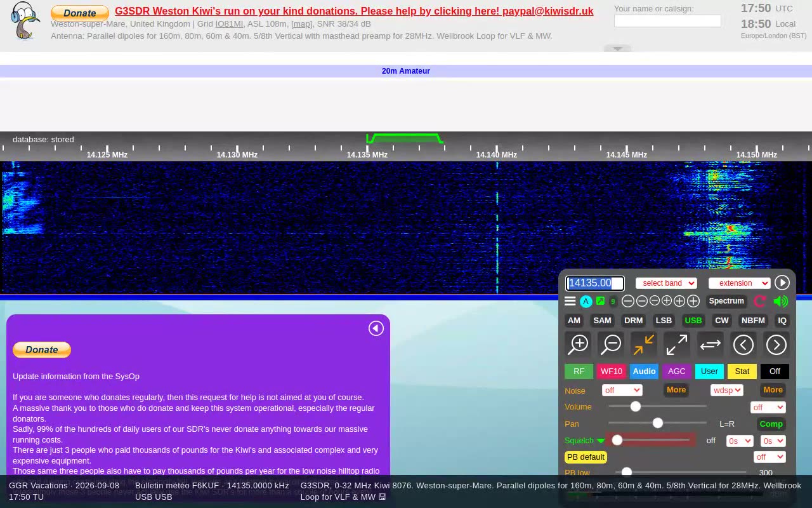Click the Donate button in purple panel
Image resolution: width=812 pixels, height=508 pixels.
[42, 350]
